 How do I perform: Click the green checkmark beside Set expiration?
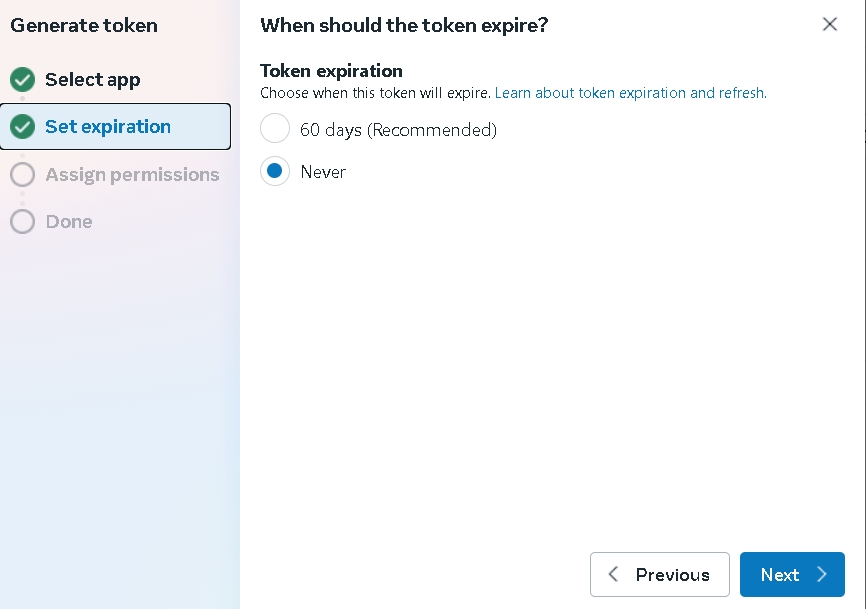tap(22, 127)
